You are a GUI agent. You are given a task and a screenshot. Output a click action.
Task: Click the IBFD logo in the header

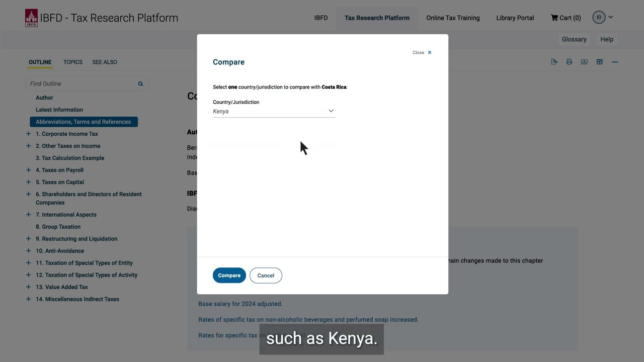tap(31, 18)
